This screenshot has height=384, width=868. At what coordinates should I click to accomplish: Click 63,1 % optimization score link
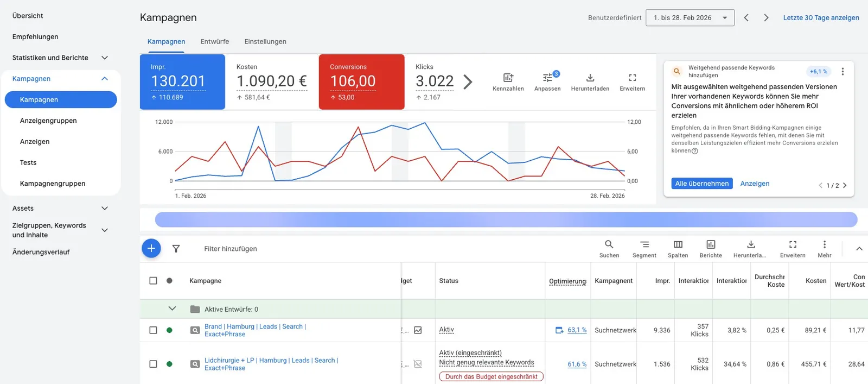pos(577,330)
